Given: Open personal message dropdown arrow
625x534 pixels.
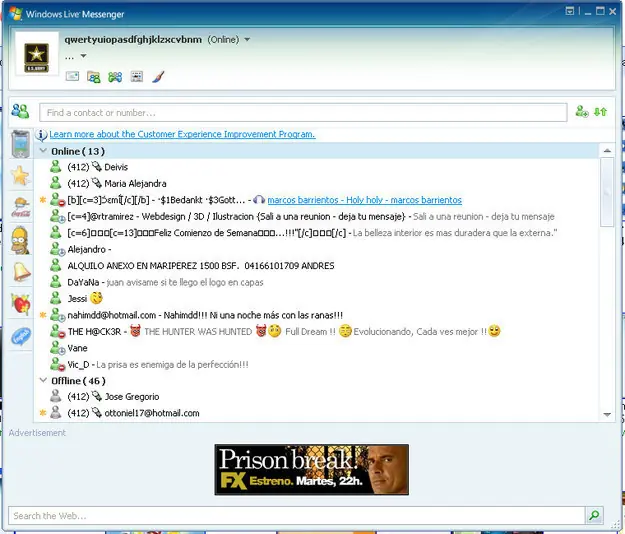Looking at the screenshot, I should pos(83,56).
